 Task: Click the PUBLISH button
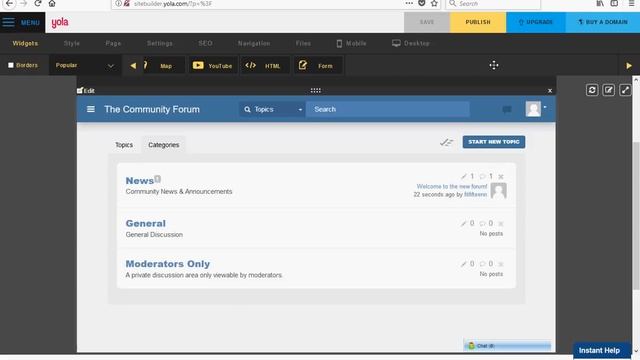coord(478,22)
